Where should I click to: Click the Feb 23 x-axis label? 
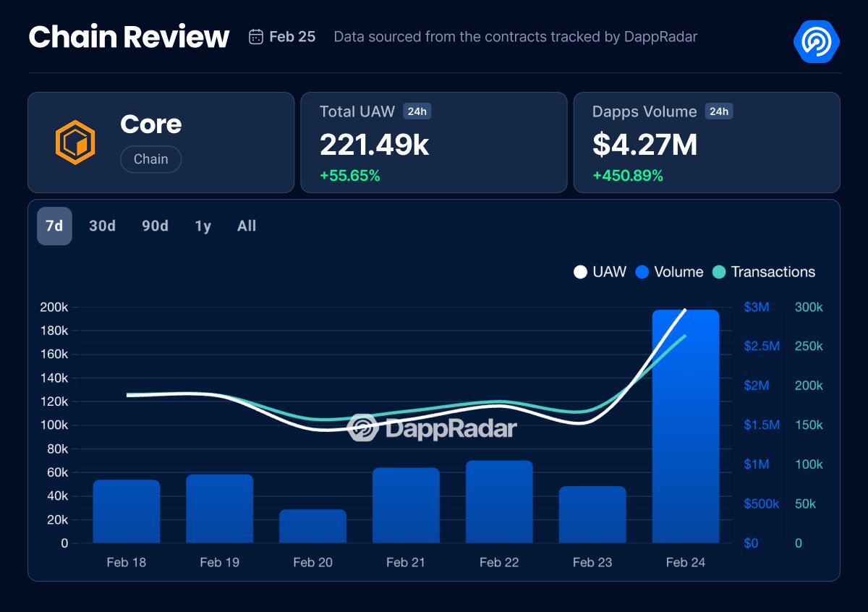tap(592, 562)
